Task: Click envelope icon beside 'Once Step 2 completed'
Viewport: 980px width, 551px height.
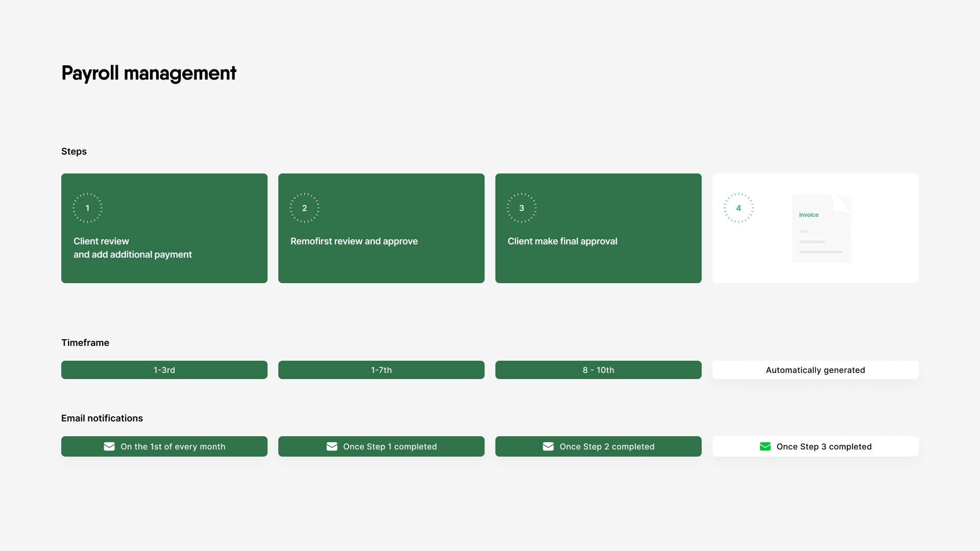Action: tap(548, 446)
